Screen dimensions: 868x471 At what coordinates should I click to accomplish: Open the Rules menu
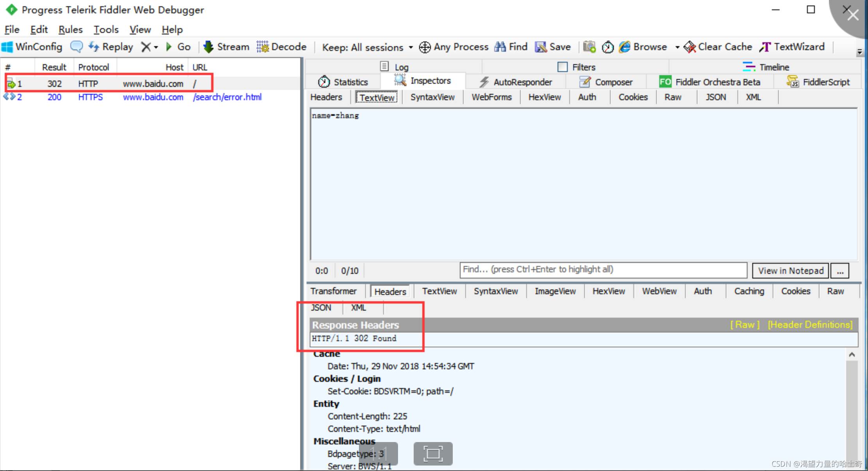point(70,30)
